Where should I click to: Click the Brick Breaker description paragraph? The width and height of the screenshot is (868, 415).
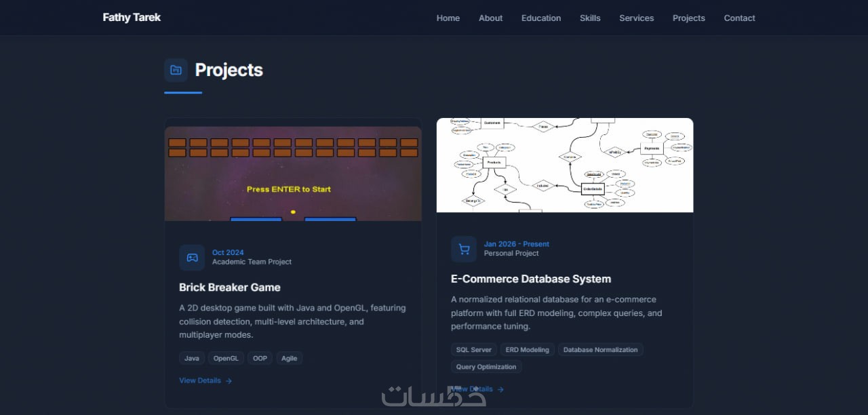coord(292,321)
